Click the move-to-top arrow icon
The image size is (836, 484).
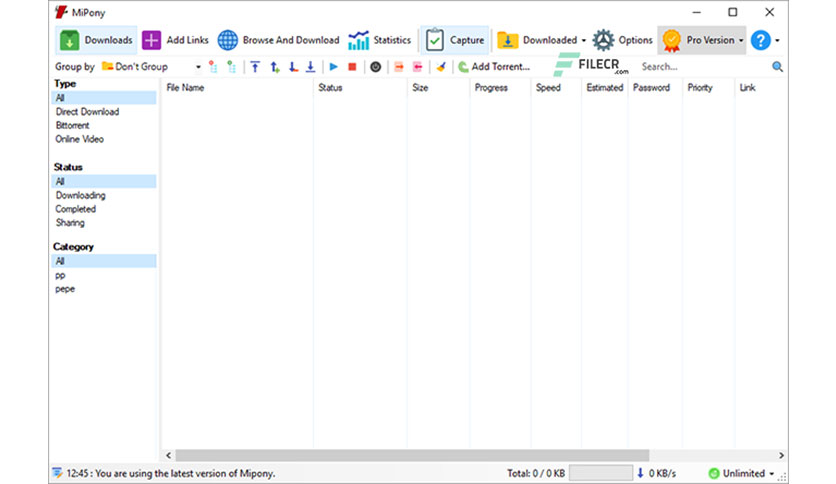click(x=255, y=67)
